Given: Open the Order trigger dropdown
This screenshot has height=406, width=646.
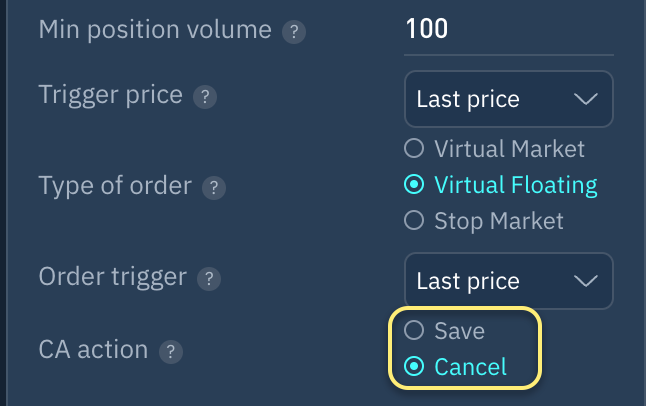Looking at the screenshot, I should coord(508,281).
